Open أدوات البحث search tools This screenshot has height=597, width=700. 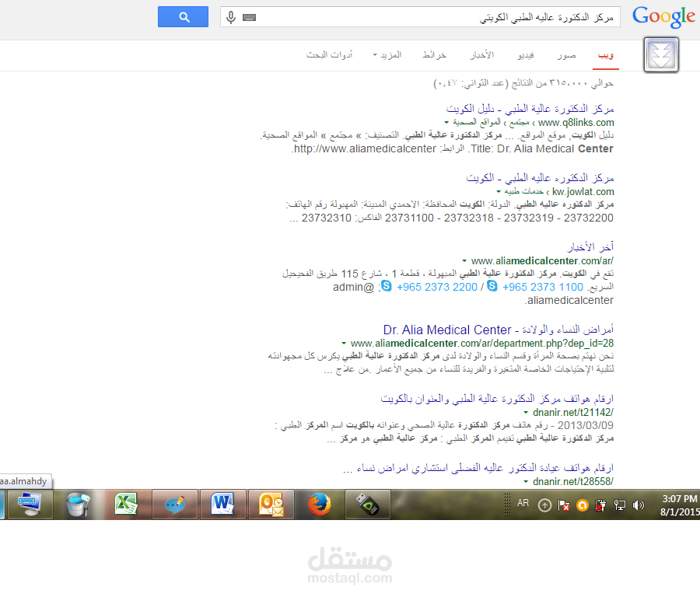pos(330,55)
